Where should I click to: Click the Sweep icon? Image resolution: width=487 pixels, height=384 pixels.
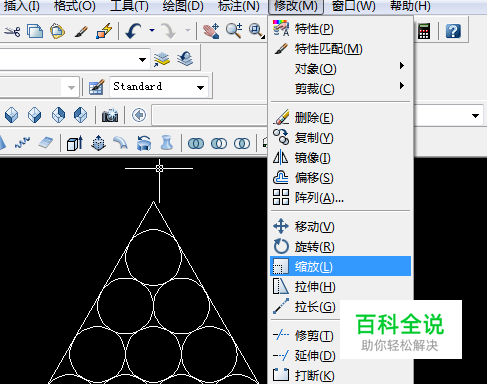pyautogui.click(x=121, y=143)
